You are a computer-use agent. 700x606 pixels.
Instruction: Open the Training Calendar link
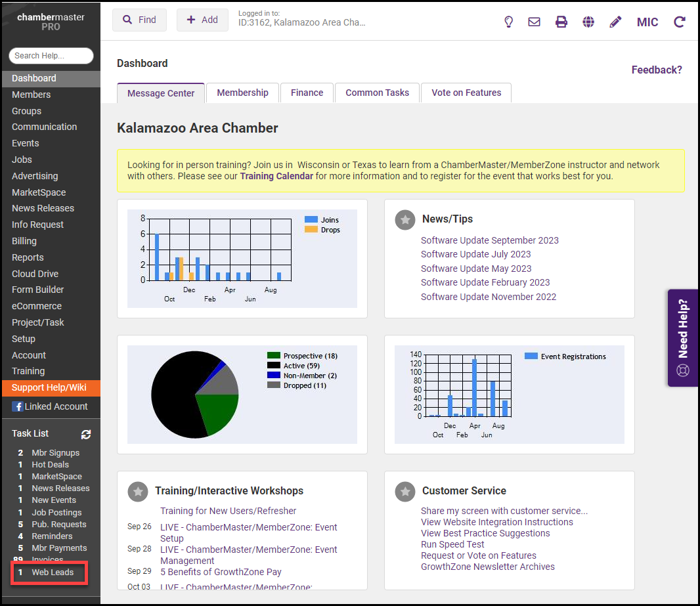point(276,176)
